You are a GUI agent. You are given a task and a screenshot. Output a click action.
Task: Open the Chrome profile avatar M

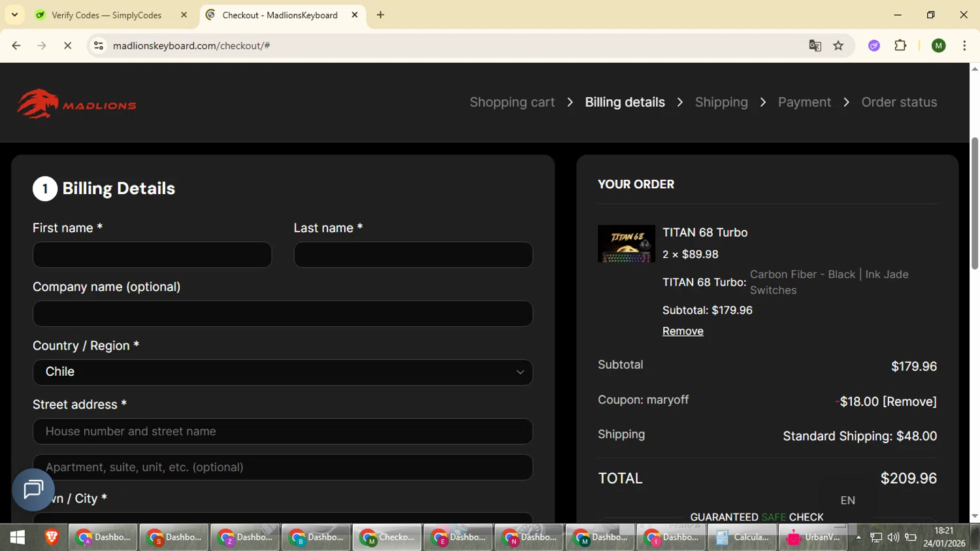click(x=939, y=46)
